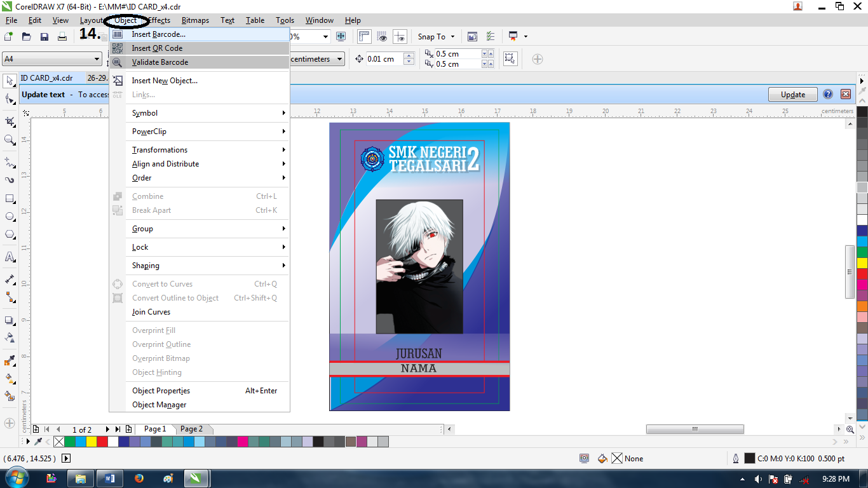The height and width of the screenshot is (488, 868).
Task: Toggle guidelines visibility on the toolbar
Action: (x=400, y=36)
